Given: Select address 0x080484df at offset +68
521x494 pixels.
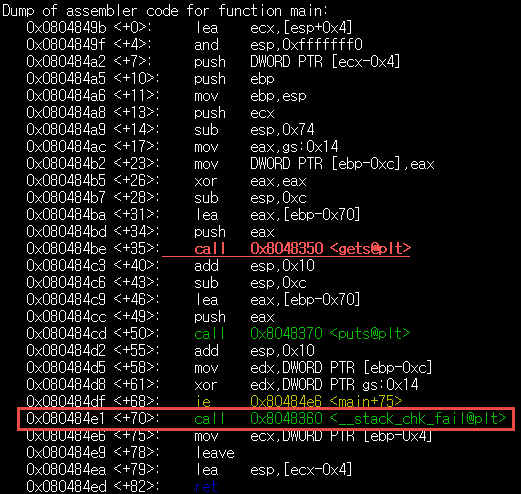Looking at the screenshot, I should click(x=66, y=401).
